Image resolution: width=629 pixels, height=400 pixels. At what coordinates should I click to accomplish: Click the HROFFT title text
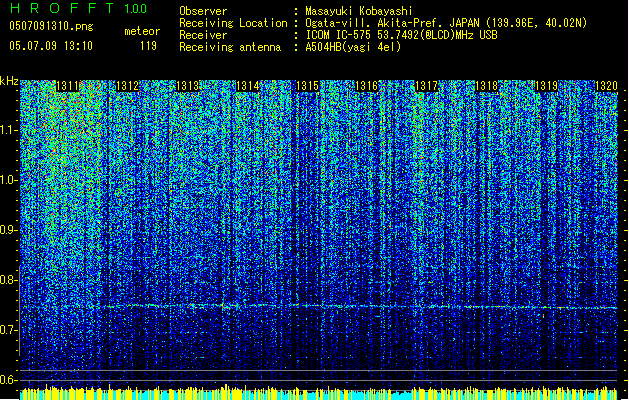tap(62, 8)
